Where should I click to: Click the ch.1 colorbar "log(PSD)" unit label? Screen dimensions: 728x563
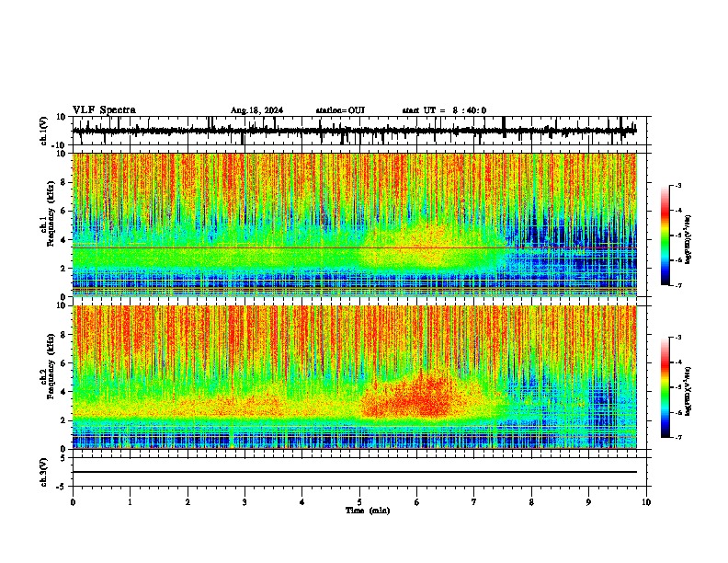(x=688, y=239)
